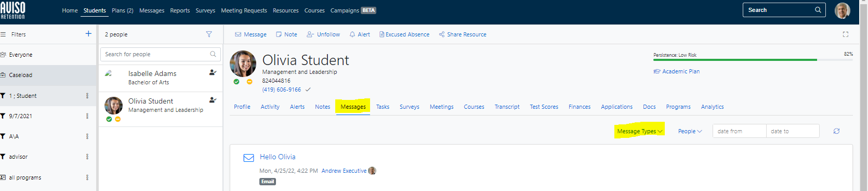Open Campaigns BETA page

[x=353, y=10]
